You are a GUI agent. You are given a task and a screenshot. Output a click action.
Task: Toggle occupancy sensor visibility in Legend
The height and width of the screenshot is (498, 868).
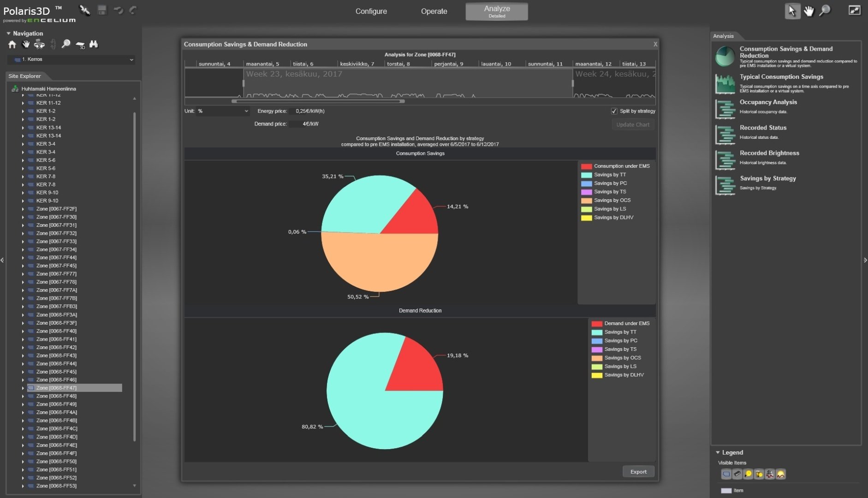770,474
